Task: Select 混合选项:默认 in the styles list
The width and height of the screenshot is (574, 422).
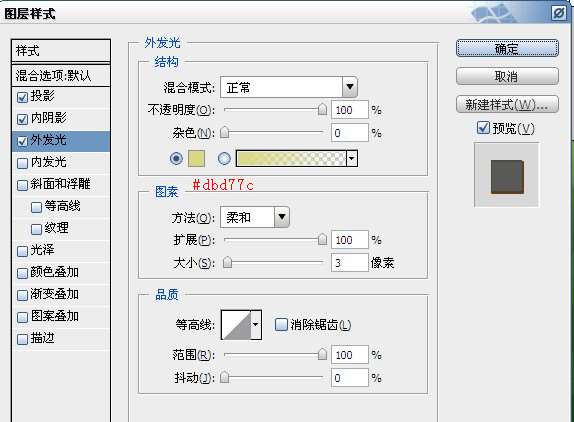Action: coord(61,76)
